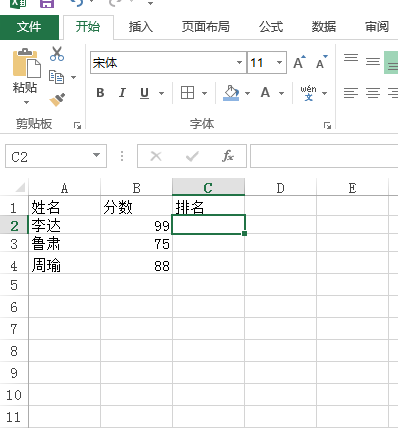Expand the borders dropdown arrow
Image resolution: width=398 pixels, height=428 pixels.
pyautogui.click(x=204, y=93)
